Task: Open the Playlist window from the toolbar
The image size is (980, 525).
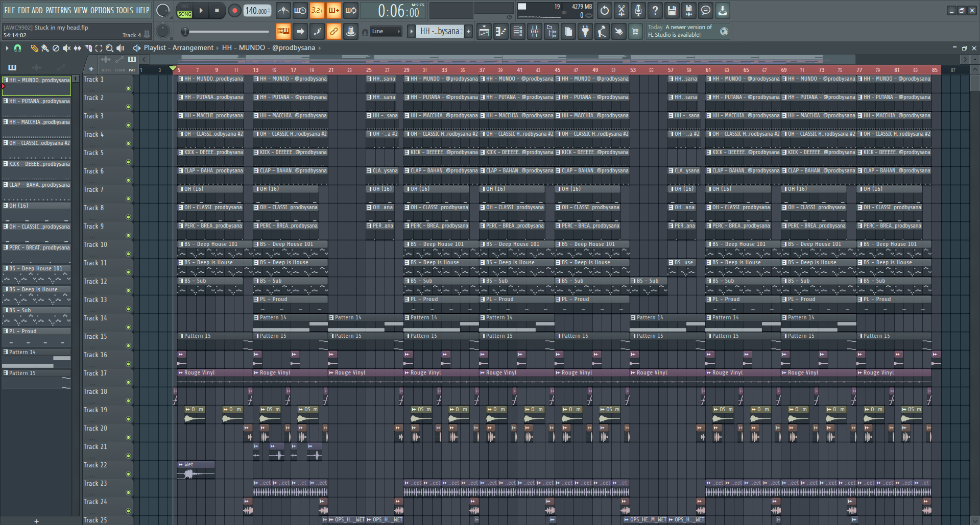Action: 484,32
